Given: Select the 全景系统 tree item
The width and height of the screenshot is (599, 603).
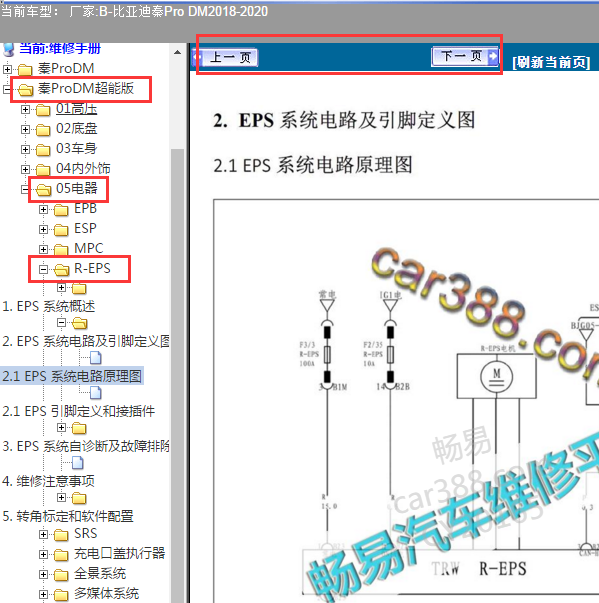Looking at the screenshot, I should click(x=100, y=574).
